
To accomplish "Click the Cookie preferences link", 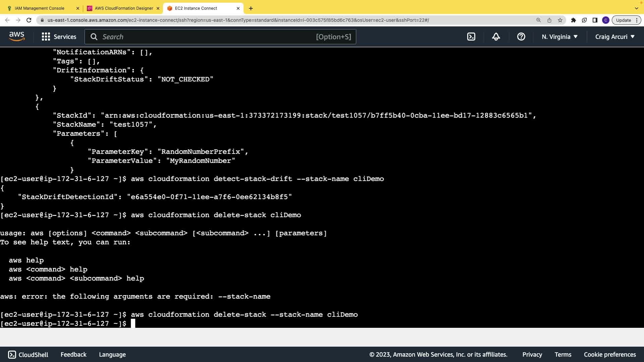I will point(609,355).
